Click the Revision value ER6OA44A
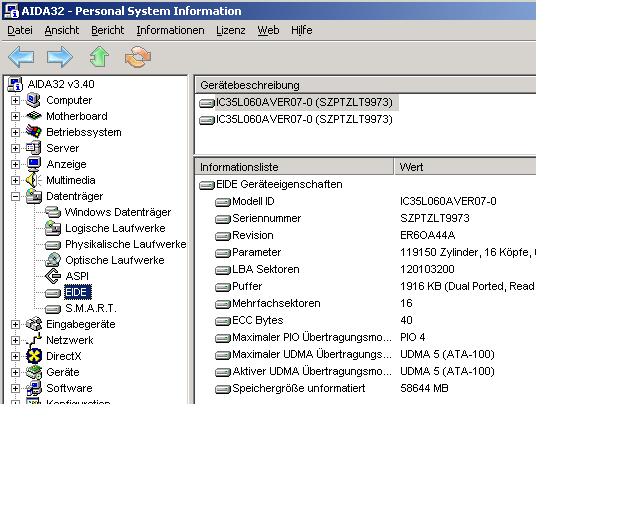This screenshot has height=512, width=640. pyautogui.click(x=427, y=236)
